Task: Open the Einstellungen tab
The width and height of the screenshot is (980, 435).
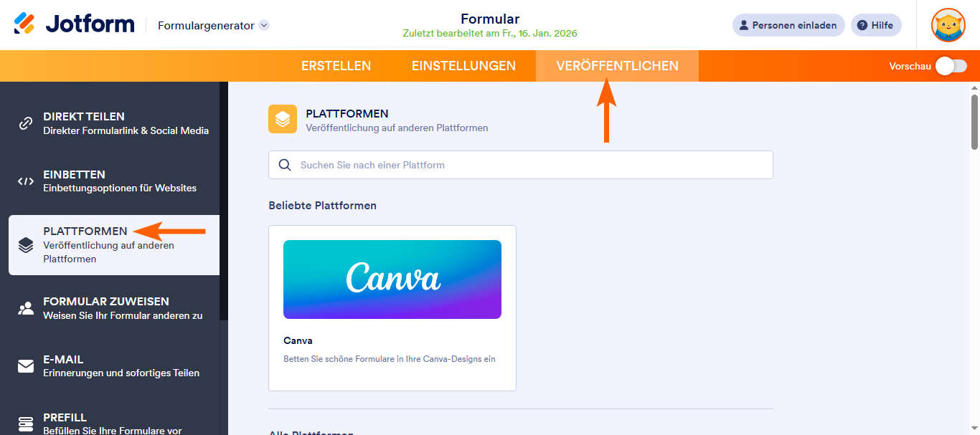Action: [x=463, y=66]
